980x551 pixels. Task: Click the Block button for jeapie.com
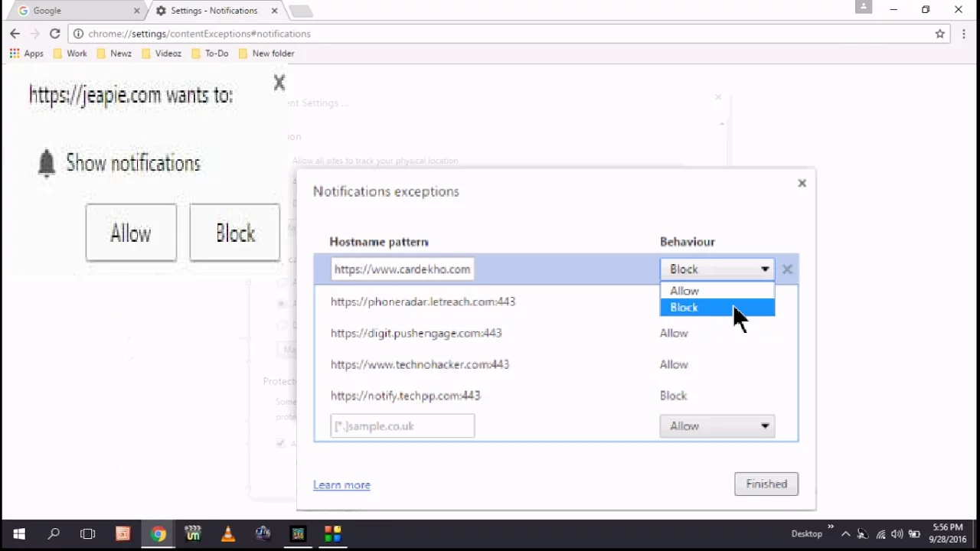pos(235,233)
